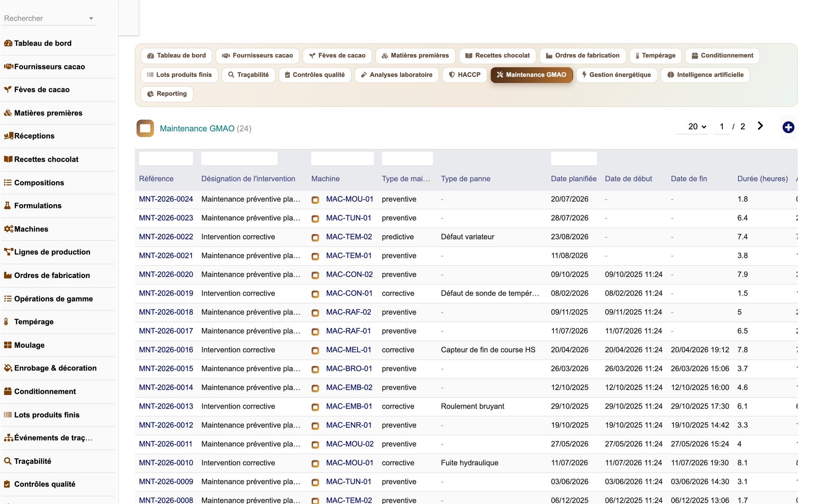Open machine MAC-MEL-01 link

(x=348, y=350)
